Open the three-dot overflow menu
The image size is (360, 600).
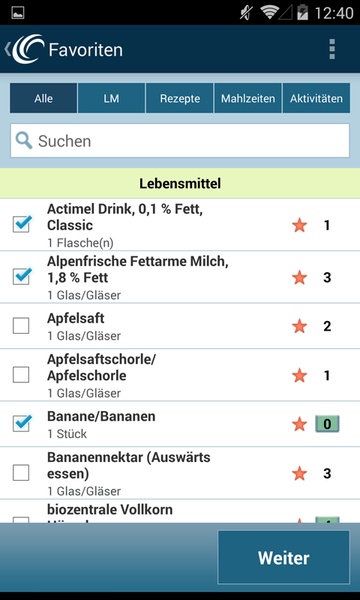tap(332, 49)
